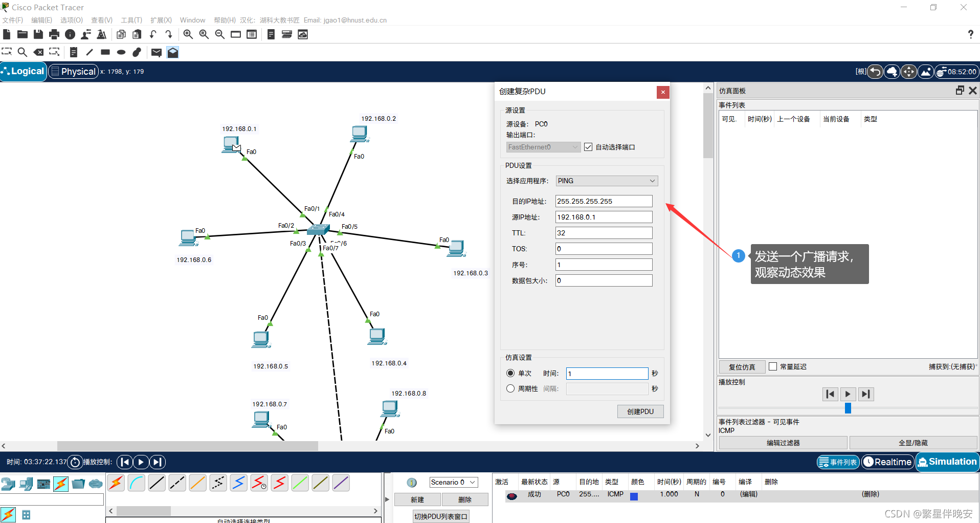Click the 192.168.0.3 PC icon
This screenshot has width=980, height=523.
pos(456,249)
